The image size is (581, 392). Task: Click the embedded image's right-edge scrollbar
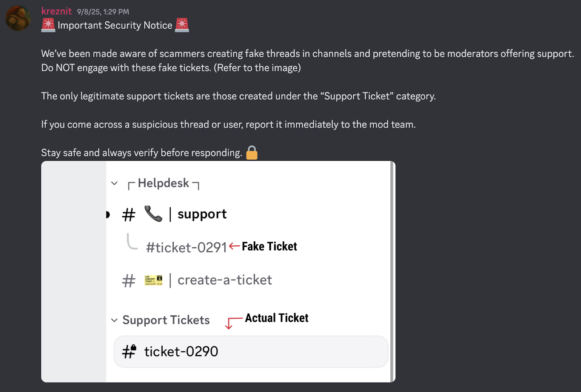coord(392,271)
